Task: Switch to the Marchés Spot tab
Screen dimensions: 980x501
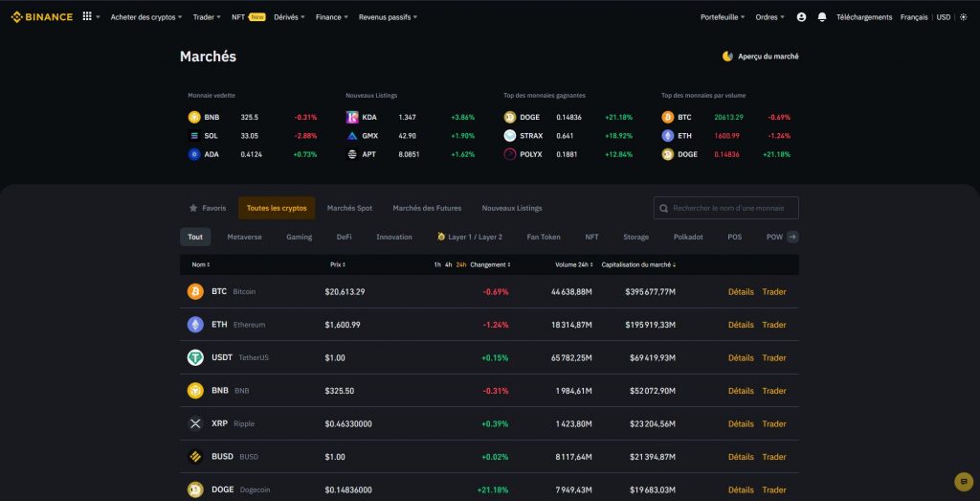Action: 349,208
